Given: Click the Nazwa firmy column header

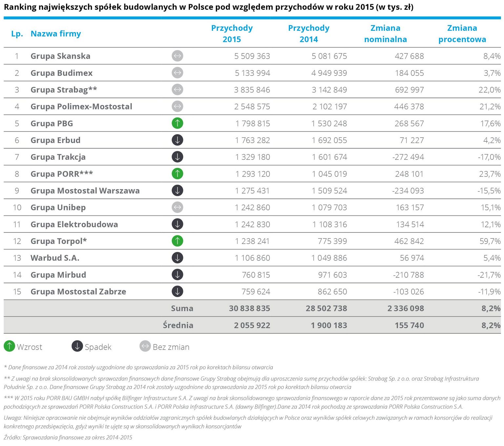Looking at the screenshot, I should (56, 33).
